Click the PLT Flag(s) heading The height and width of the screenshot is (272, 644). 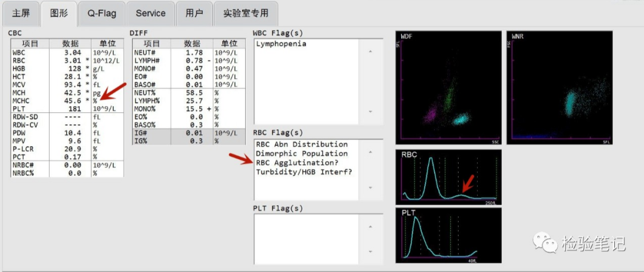pyautogui.click(x=278, y=208)
